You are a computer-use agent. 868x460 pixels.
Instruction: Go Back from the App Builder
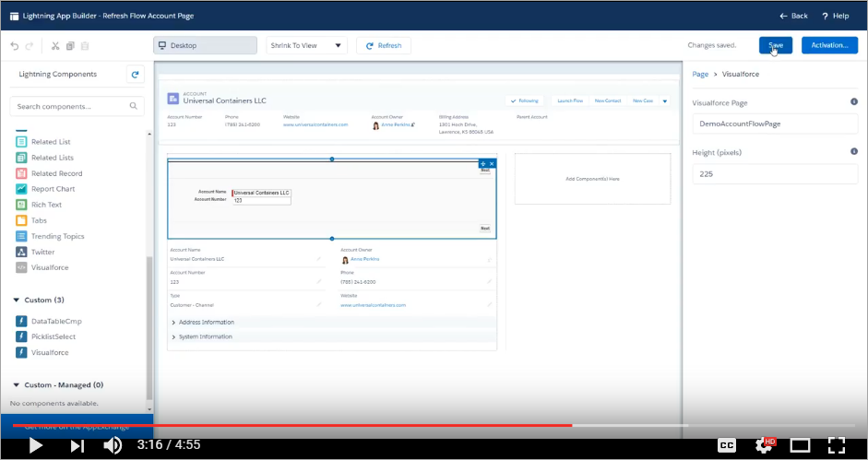point(793,16)
